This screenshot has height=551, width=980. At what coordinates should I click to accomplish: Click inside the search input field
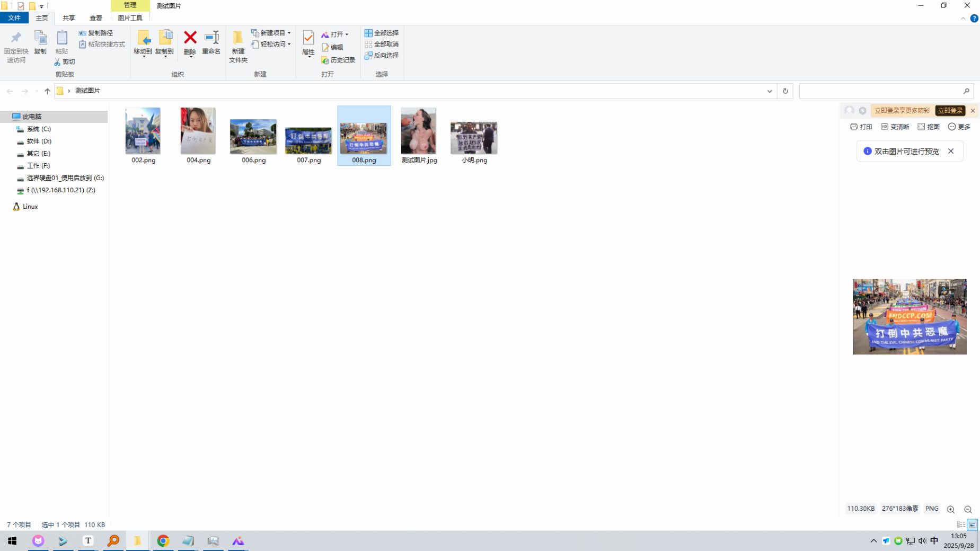[880, 91]
